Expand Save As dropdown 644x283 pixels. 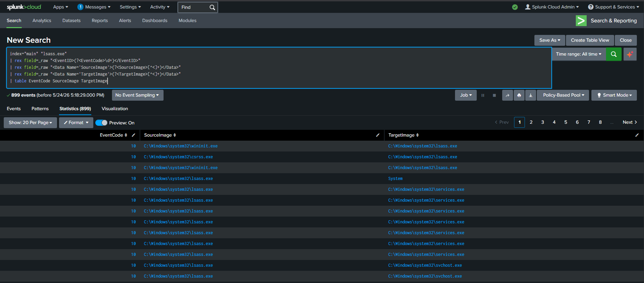(x=550, y=40)
